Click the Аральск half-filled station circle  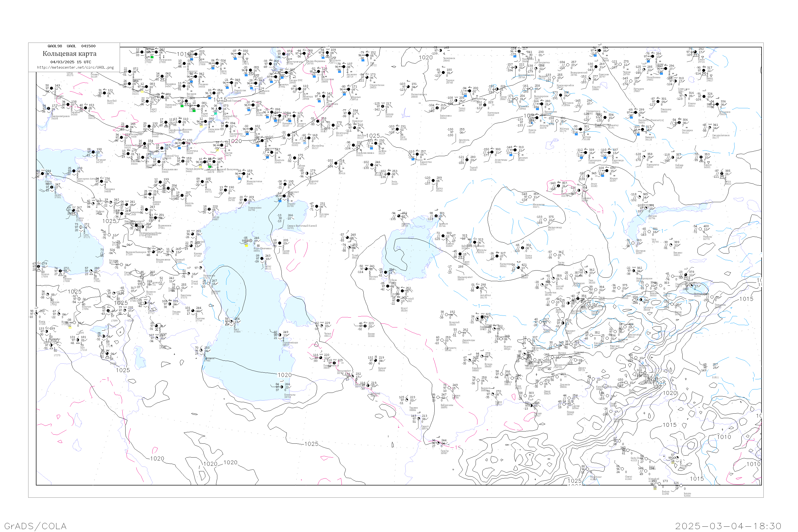pos(436,216)
